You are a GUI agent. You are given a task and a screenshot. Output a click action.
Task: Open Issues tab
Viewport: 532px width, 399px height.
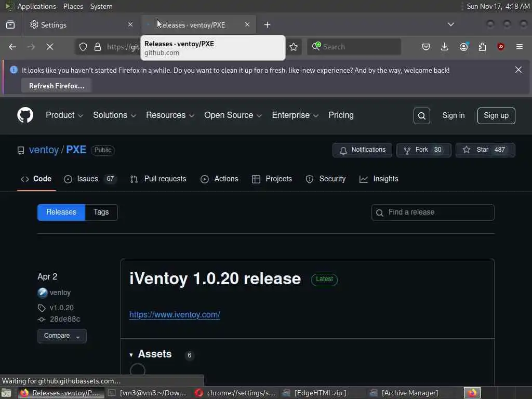pyautogui.click(x=90, y=179)
